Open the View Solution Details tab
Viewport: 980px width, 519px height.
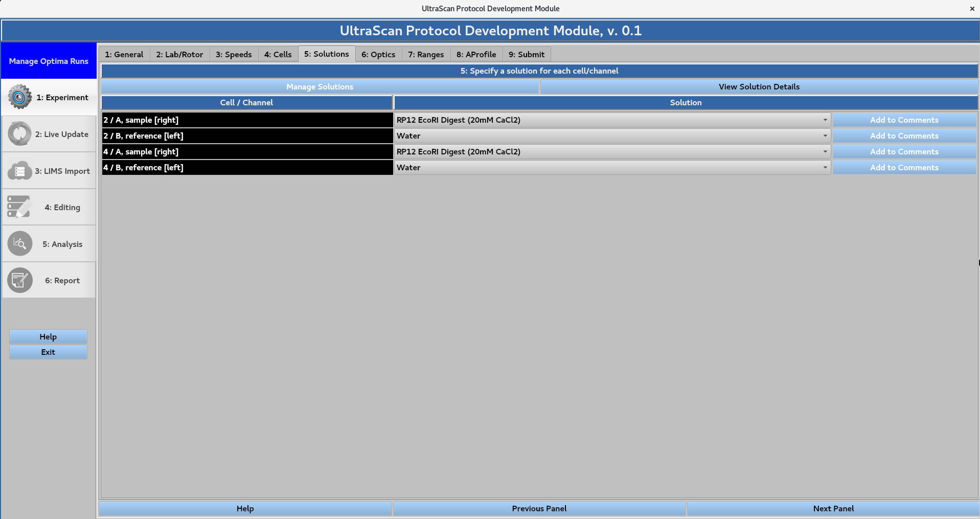(759, 86)
